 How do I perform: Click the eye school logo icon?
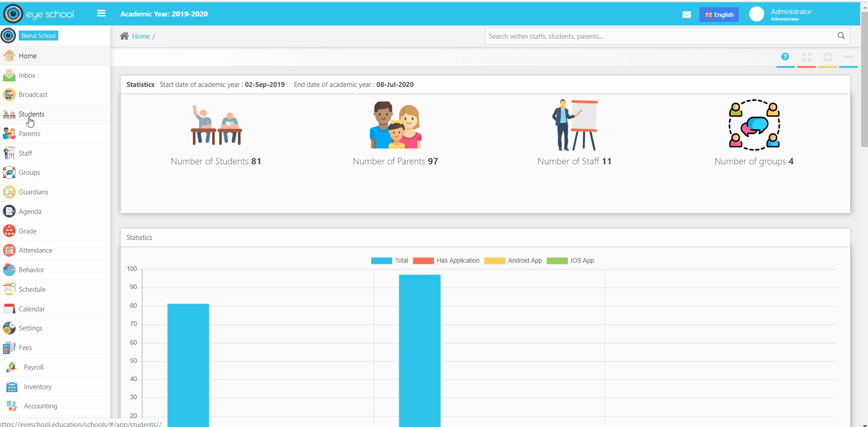click(x=13, y=14)
